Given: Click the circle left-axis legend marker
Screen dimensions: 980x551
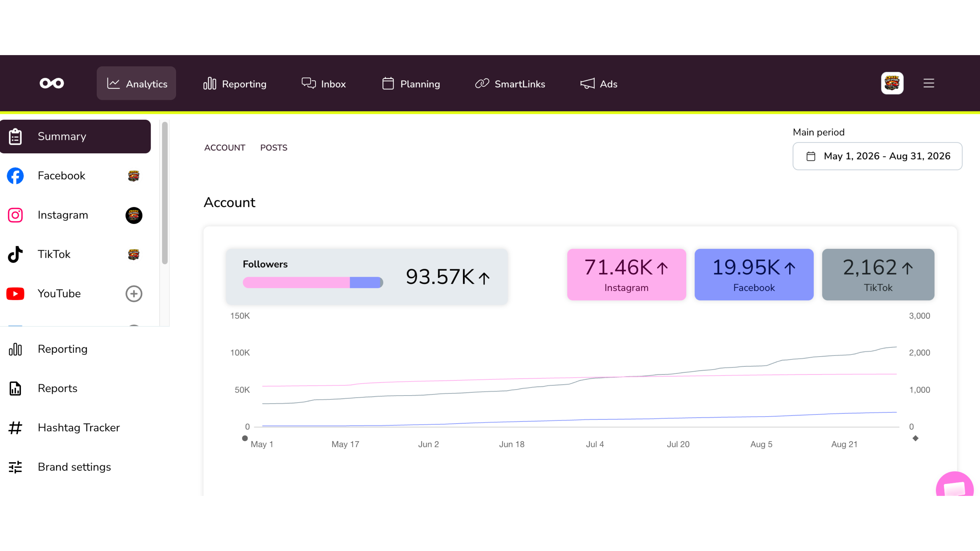Looking at the screenshot, I should click(245, 438).
